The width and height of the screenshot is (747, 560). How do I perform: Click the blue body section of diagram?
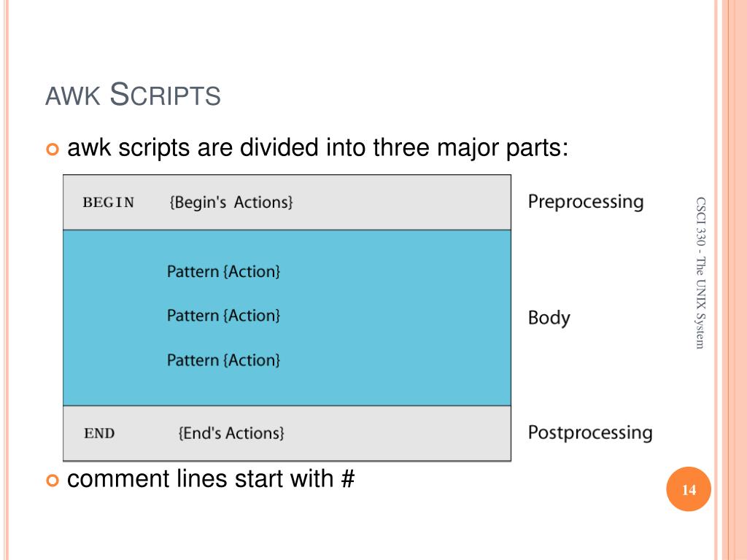pyautogui.click(x=287, y=318)
